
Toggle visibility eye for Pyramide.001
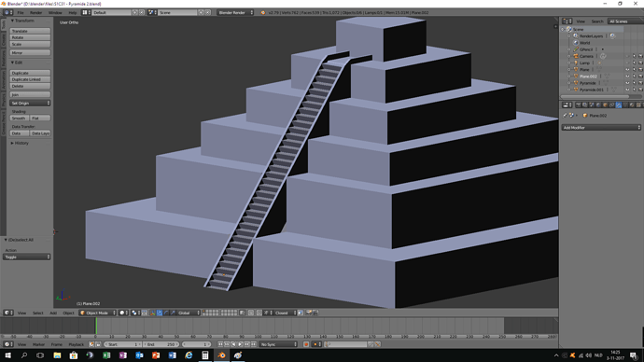[x=627, y=90]
